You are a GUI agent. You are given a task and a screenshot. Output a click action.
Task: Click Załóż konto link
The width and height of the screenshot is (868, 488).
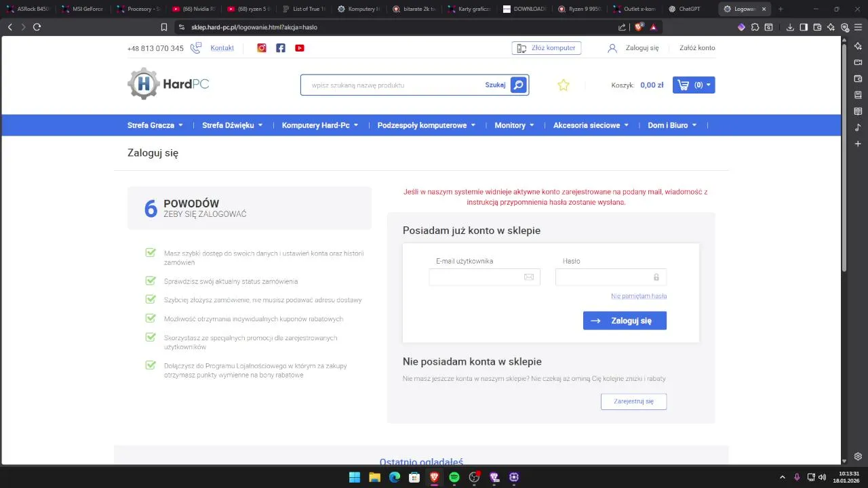point(697,48)
